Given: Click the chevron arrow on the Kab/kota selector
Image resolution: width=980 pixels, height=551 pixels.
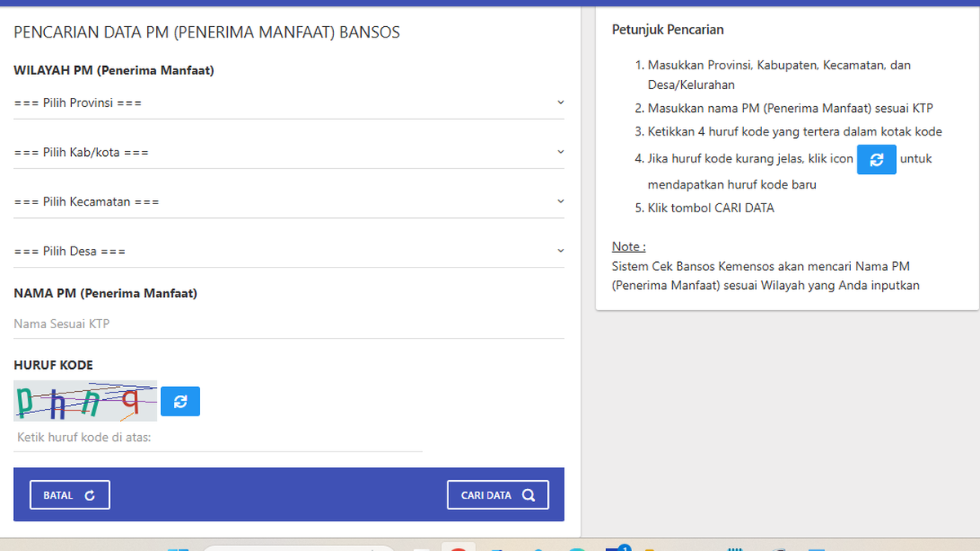Looking at the screenshot, I should [560, 152].
